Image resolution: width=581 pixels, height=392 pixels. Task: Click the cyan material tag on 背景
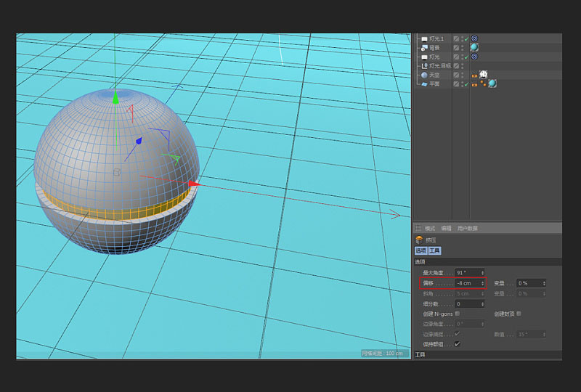click(x=474, y=47)
